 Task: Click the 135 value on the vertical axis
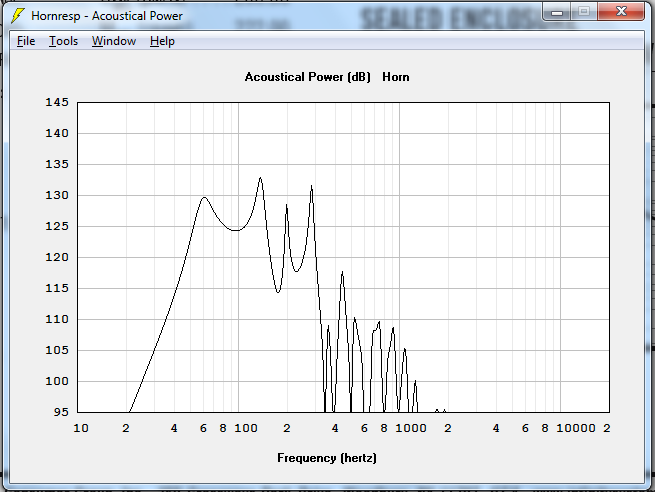pyautogui.click(x=57, y=164)
